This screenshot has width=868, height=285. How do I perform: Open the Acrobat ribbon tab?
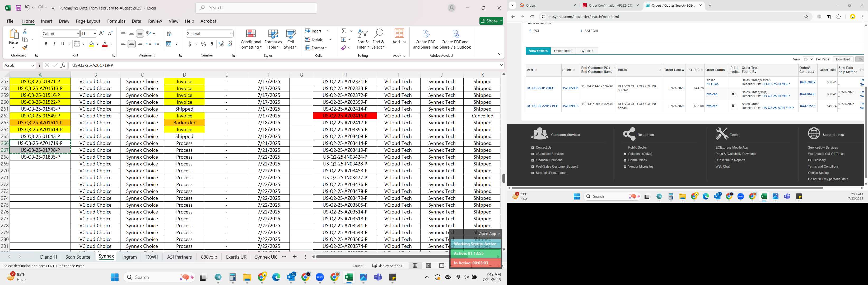[x=208, y=21]
